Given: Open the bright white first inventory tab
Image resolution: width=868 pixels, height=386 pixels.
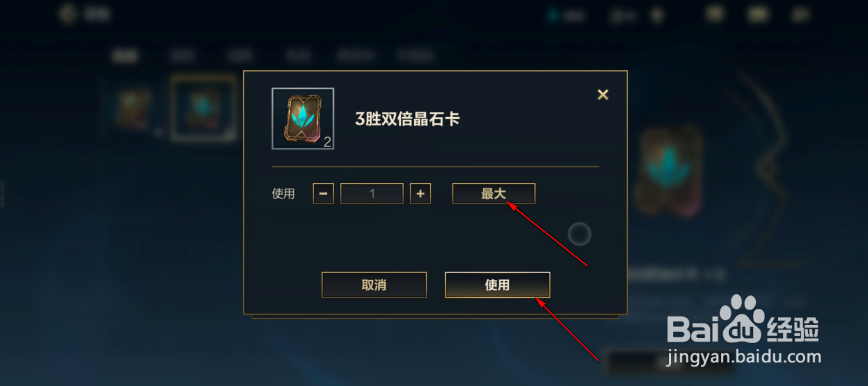Looking at the screenshot, I should coord(125,56).
